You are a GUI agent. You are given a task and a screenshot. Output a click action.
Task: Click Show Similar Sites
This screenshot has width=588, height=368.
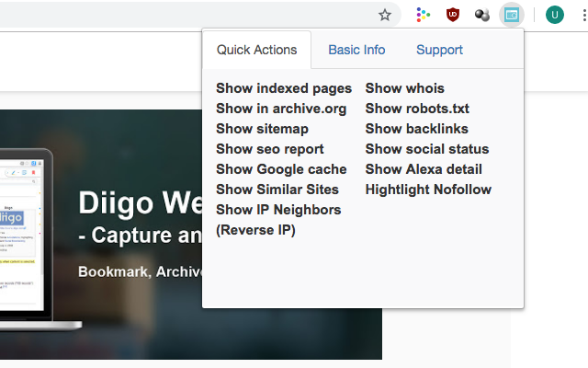tap(277, 190)
